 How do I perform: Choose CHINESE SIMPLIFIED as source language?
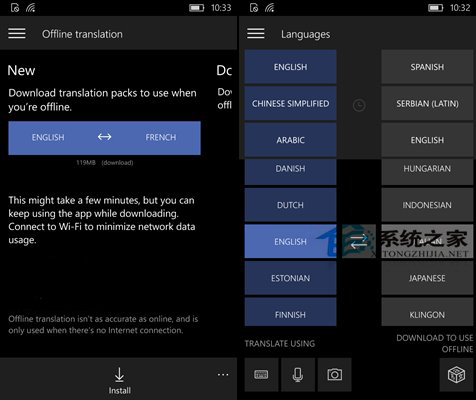coord(290,104)
